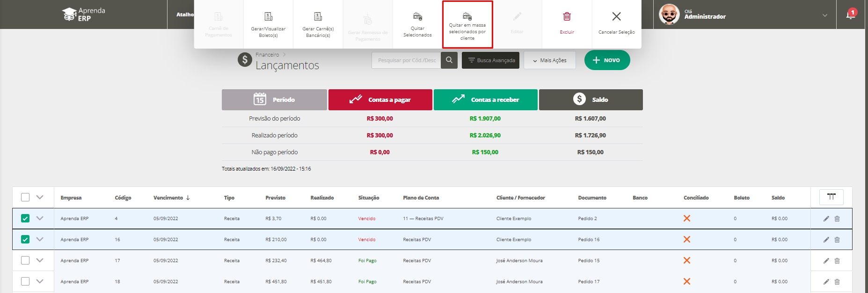
Task: Expand the Administrador user menu chevron
Action: [x=824, y=15]
